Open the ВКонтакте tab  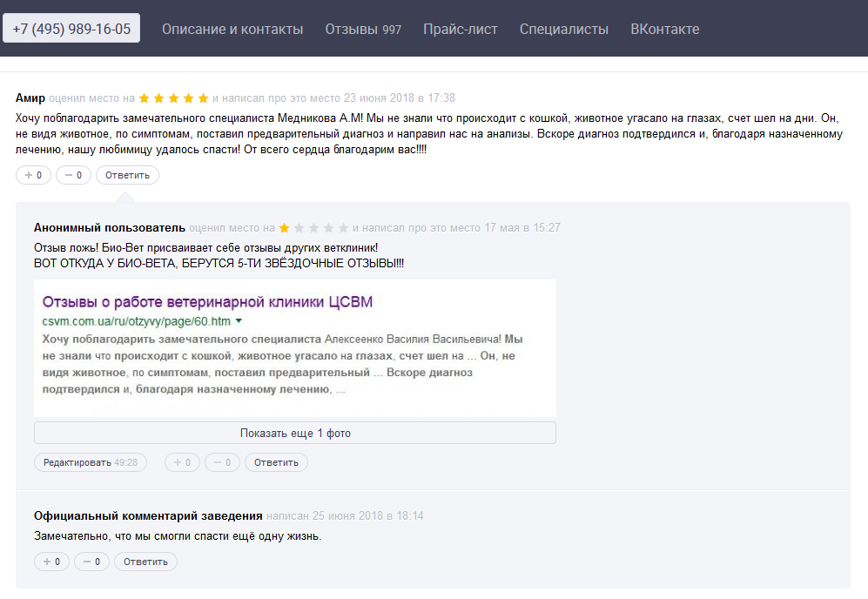coord(665,29)
